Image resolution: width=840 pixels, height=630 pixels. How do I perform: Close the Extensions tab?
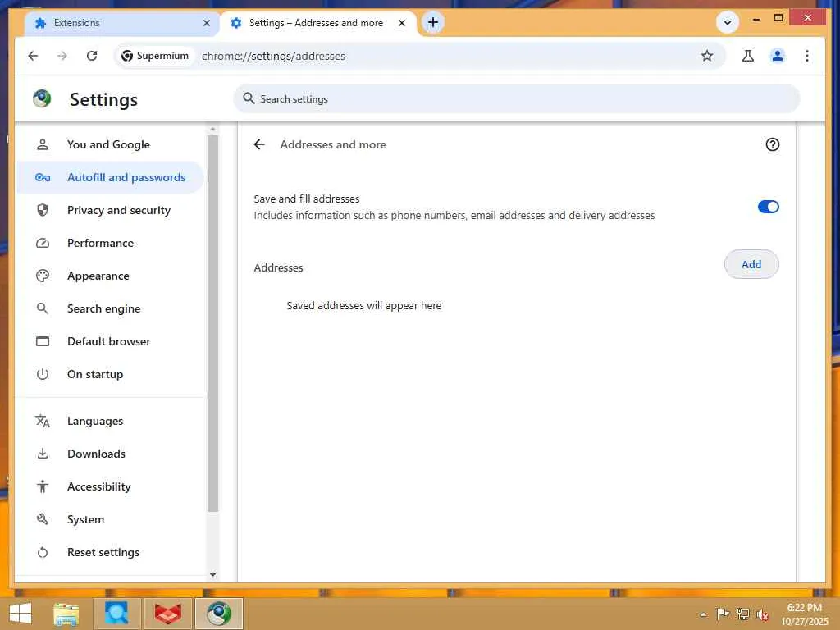click(x=207, y=23)
